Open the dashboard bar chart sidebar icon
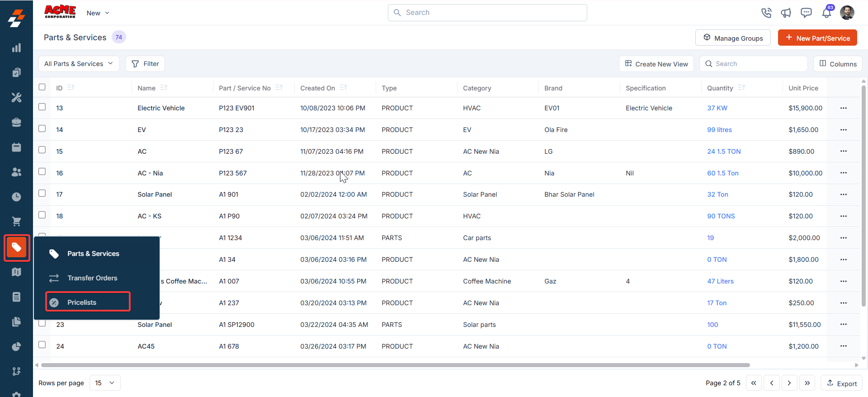The height and width of the screenshot is (397, 868). click(x=16, y=48)
